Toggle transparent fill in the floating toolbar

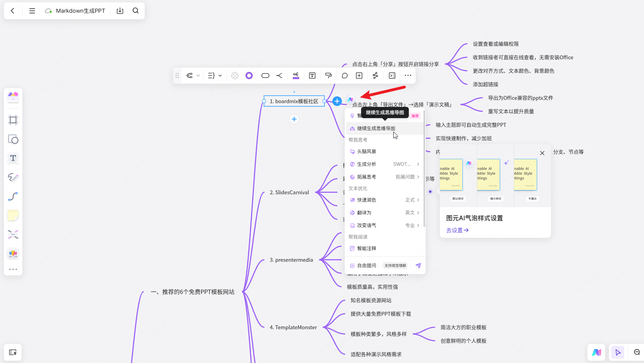(234, 75)
